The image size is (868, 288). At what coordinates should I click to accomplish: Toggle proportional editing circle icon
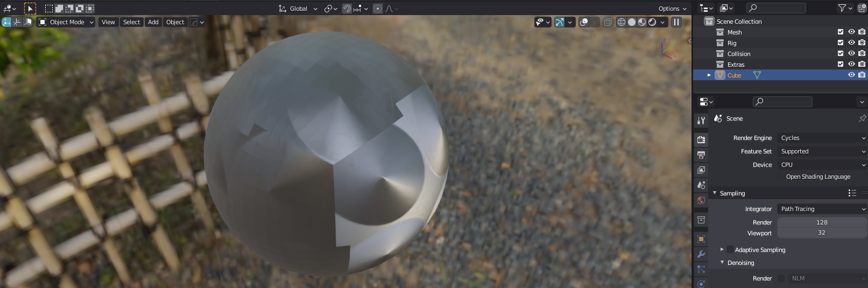coord(378,9)
